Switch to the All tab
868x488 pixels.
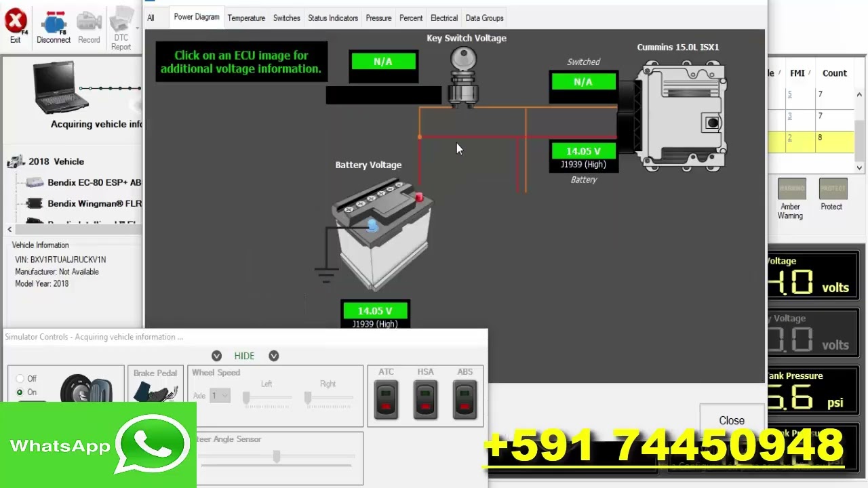coord(151,18)
